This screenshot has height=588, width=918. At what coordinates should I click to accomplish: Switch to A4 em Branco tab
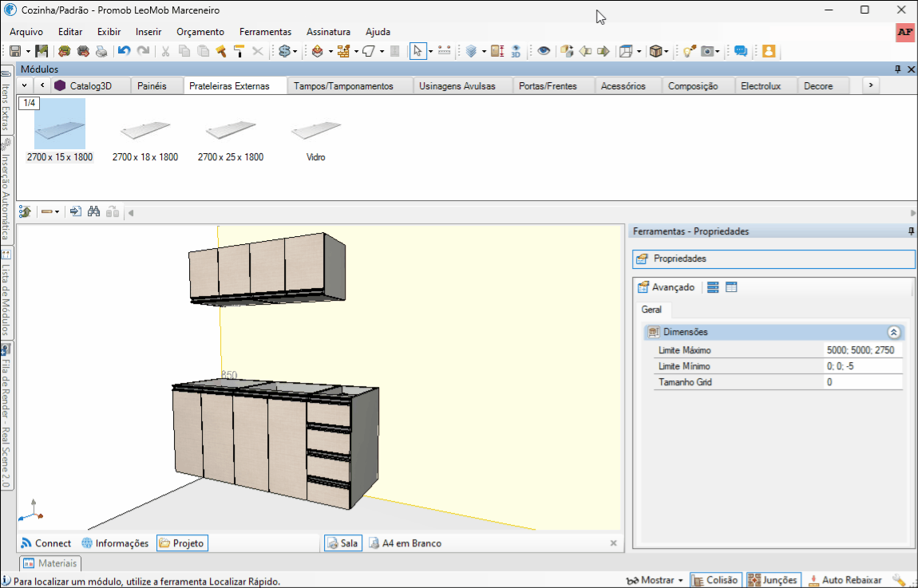click(x=406, y=543)
